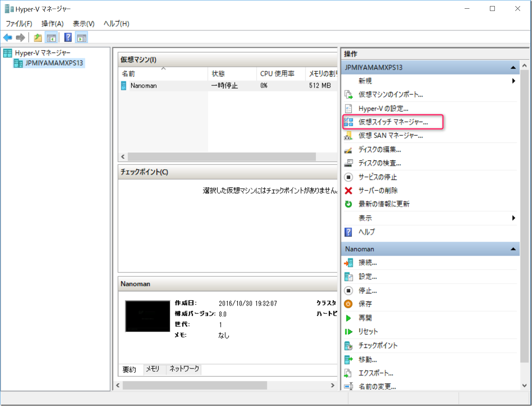
Task: Collapse the JPMIYAMAMXPS13 actions section
Action: [513, 67]
